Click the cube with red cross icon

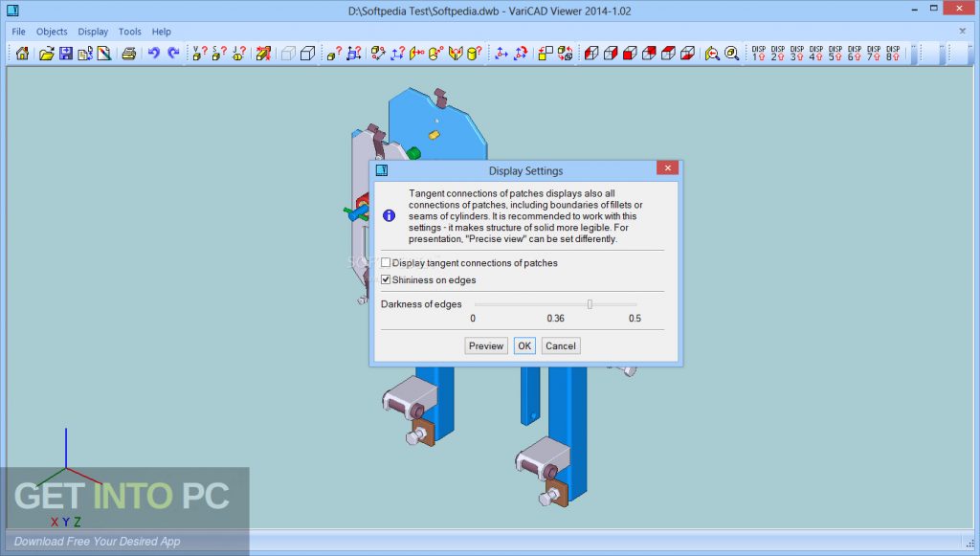pos(264,54)
